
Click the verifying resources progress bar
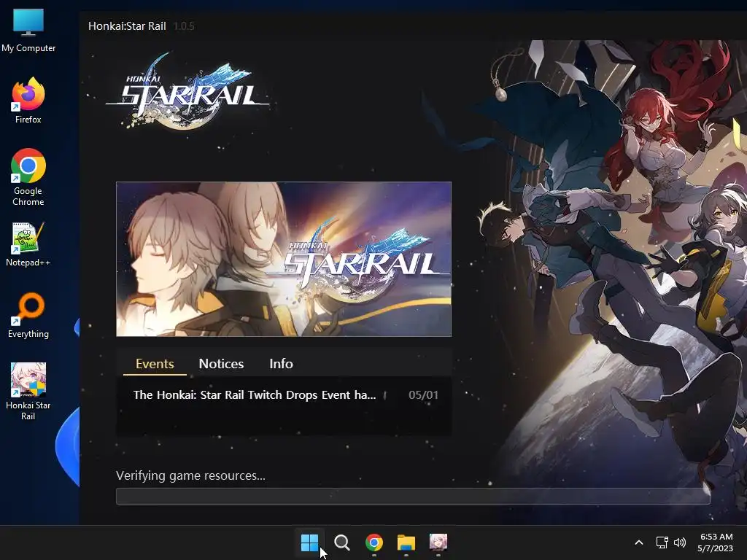tap(413, 496)
